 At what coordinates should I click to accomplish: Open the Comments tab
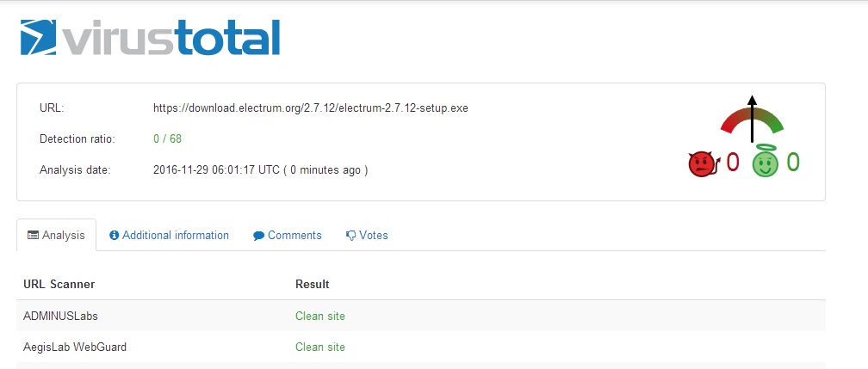click(288, 235)
